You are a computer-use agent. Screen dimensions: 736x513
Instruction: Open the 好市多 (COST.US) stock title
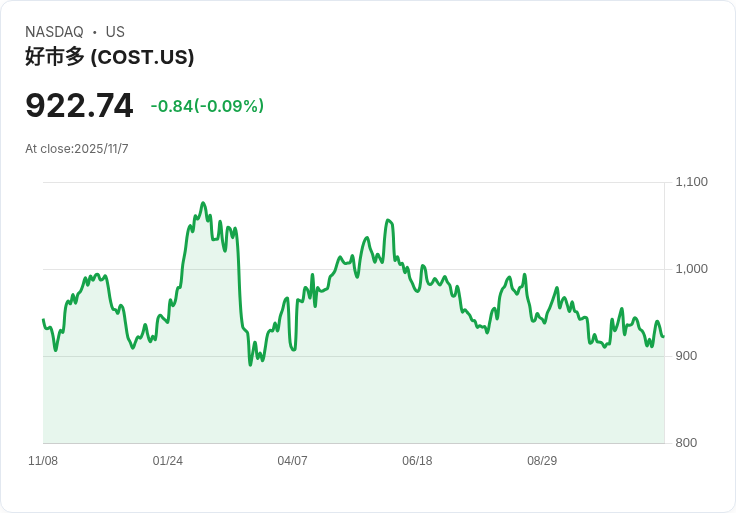click(109, 57)
